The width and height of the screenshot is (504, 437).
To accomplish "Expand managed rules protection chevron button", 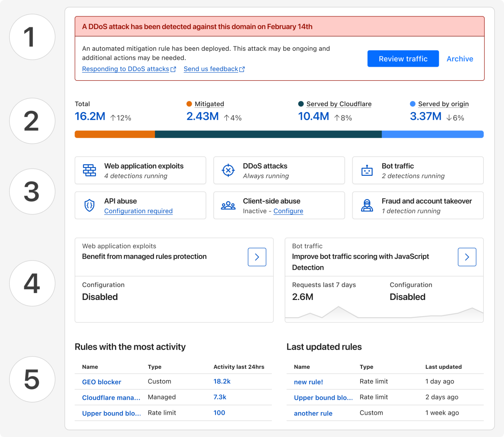I will (257, 257).
